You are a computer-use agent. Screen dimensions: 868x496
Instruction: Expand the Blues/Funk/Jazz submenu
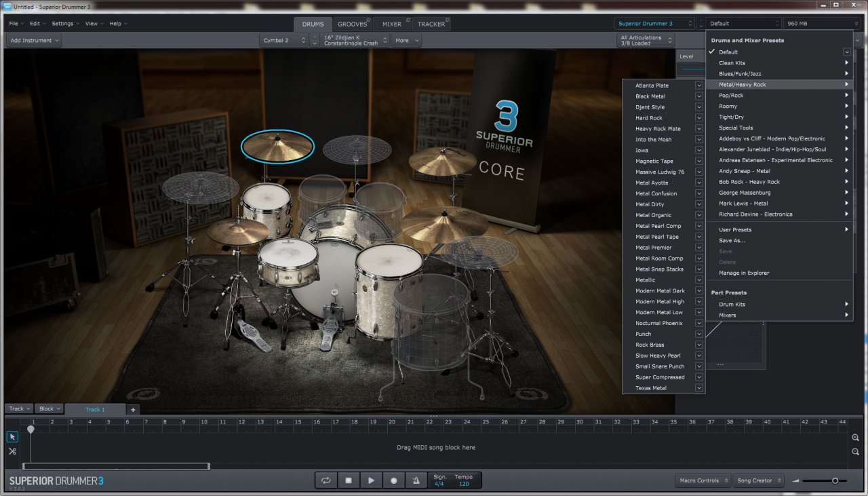coord(779,74)
